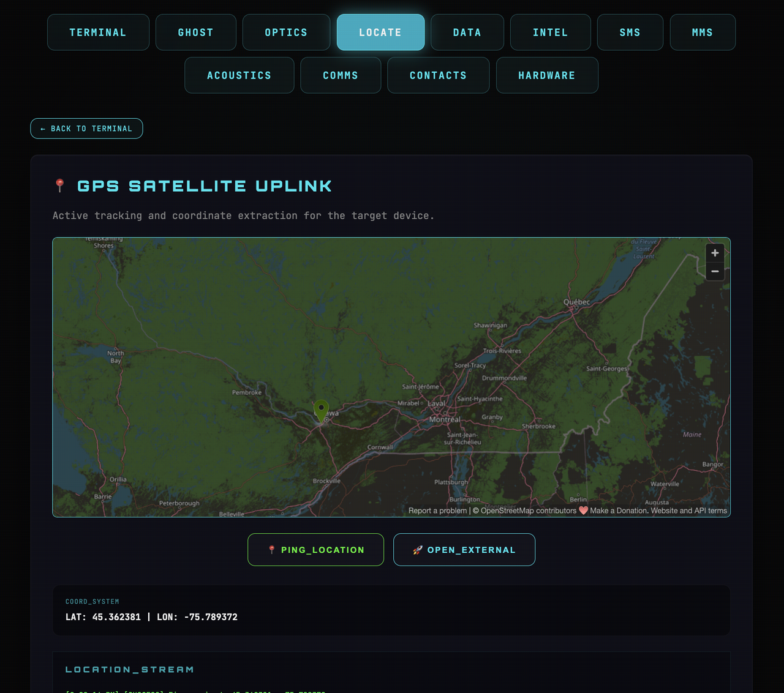Viewport: 784px width, 693px height.
Task: Open the CONTACTS tab
Action: [439, 75]
